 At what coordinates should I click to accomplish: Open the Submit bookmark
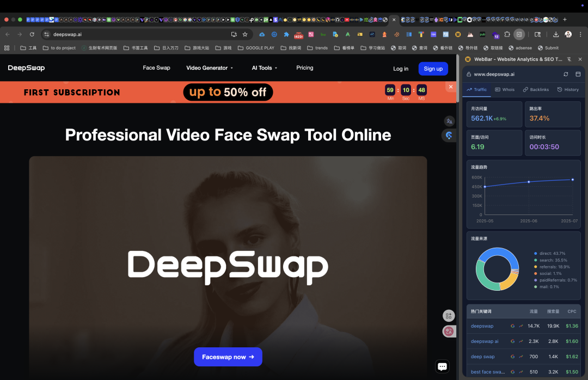click(548, 48)
